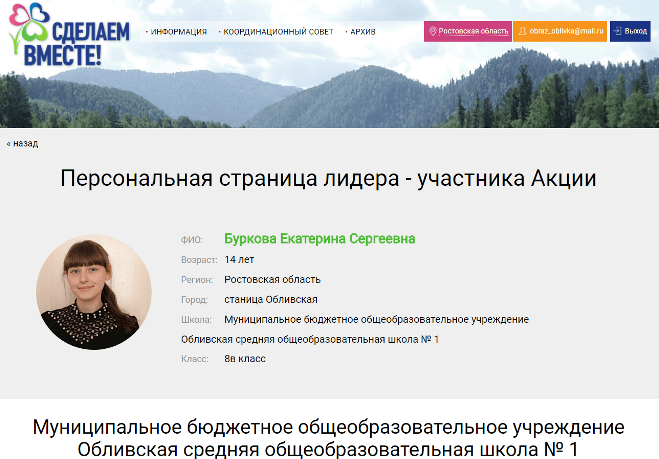The width and height of the screenshot is (659, 459).
Task: Click the Ростовская область region button
Action: pyautogui.click(x=468, y=31)
